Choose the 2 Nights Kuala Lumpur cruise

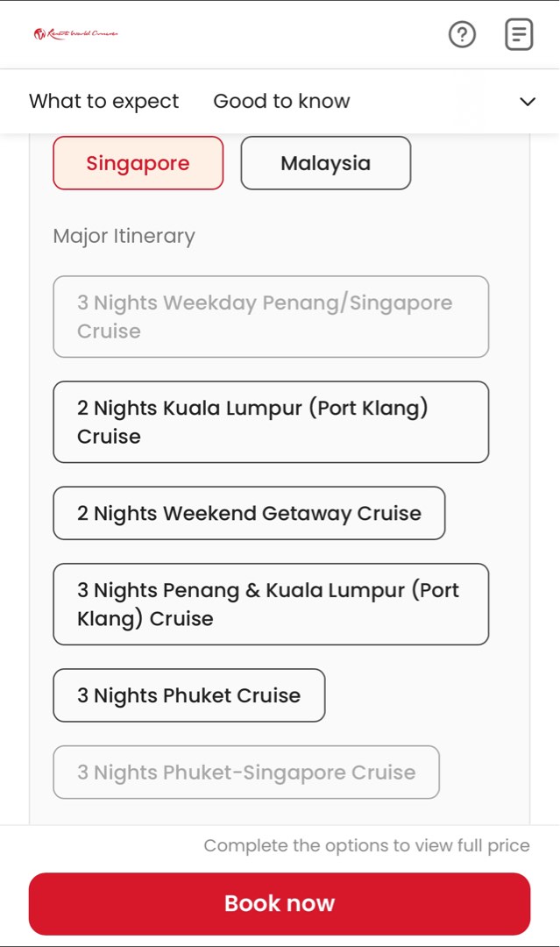[271, 422]
